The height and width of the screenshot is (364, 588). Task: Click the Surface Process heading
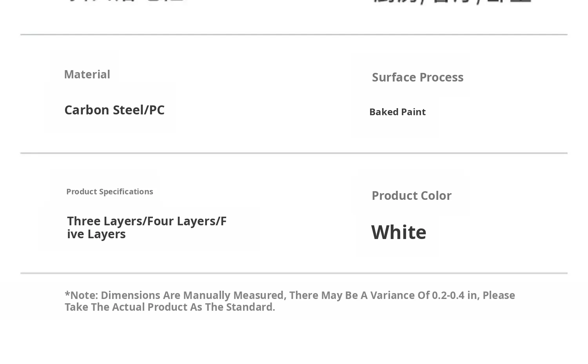[417, 77]
